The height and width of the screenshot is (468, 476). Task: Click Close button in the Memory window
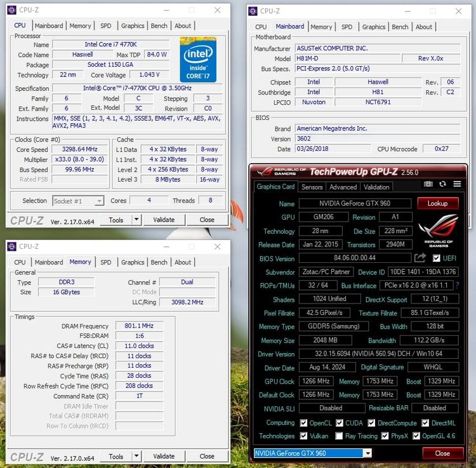207,456
